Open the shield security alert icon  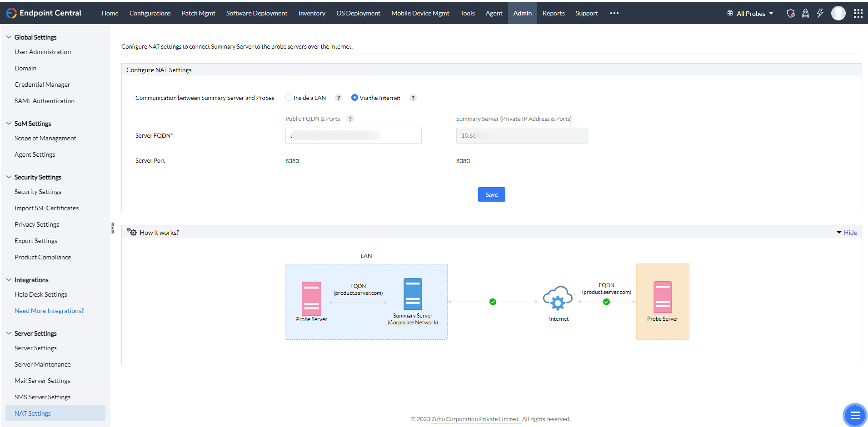(791, 13)
